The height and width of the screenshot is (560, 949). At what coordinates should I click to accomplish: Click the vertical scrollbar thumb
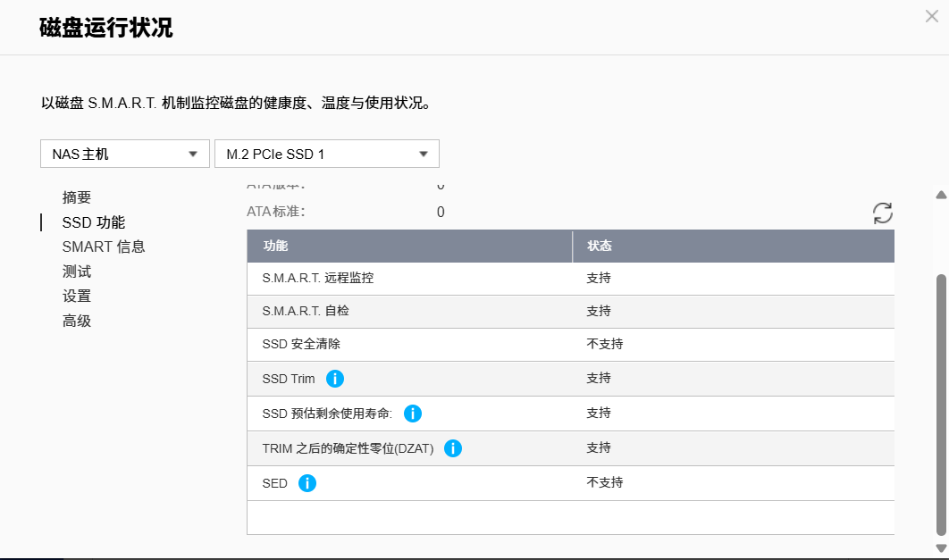point(940,402)
